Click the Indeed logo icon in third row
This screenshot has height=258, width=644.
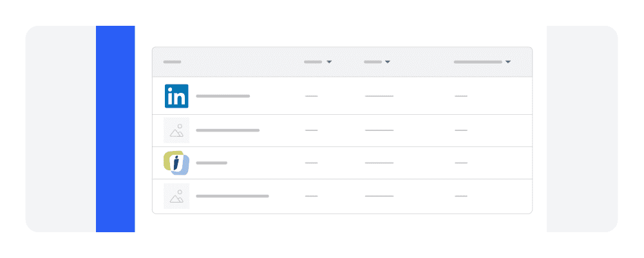tap(176, 163)
